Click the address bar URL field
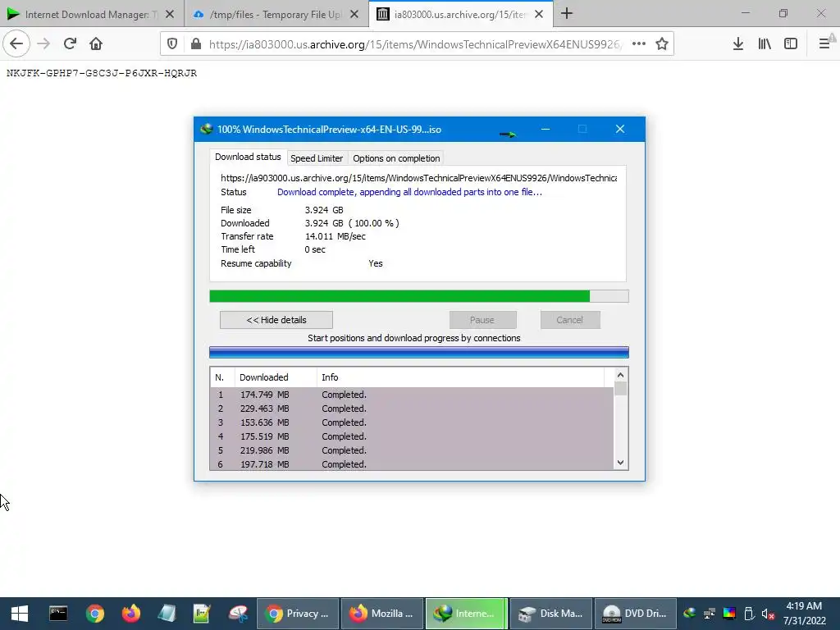840x630 pixels. pos(415,44)
